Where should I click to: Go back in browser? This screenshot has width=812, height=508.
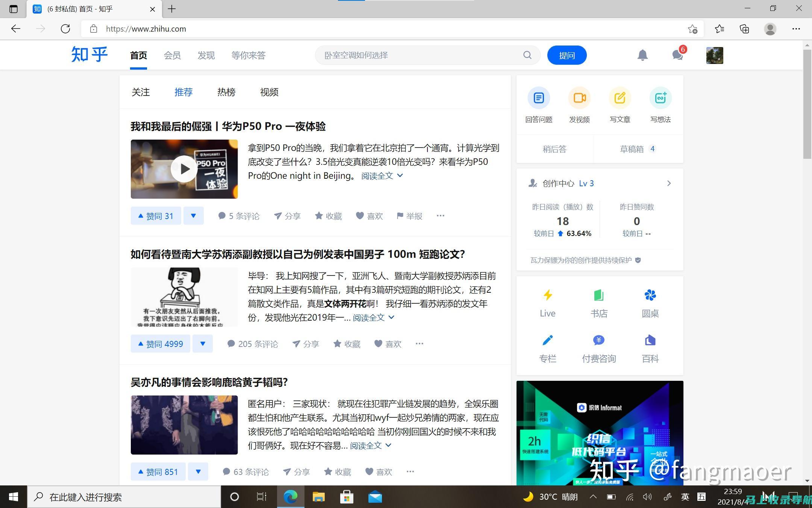[x=16, y=29]
